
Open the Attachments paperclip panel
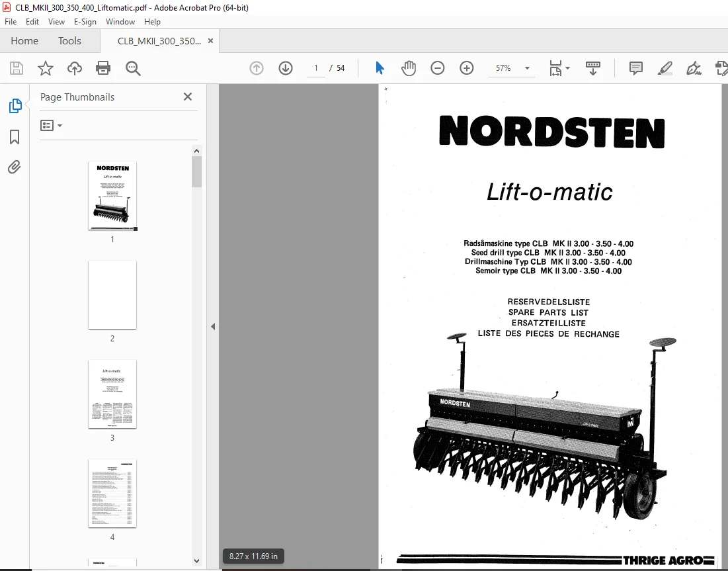[15, 167]
